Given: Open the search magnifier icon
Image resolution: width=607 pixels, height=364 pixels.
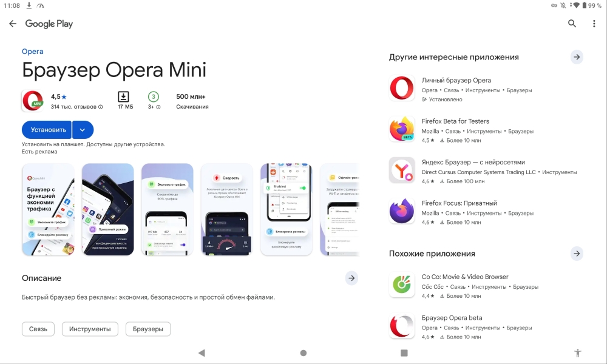Looking at the screenshot, I should tap(572, 24).
